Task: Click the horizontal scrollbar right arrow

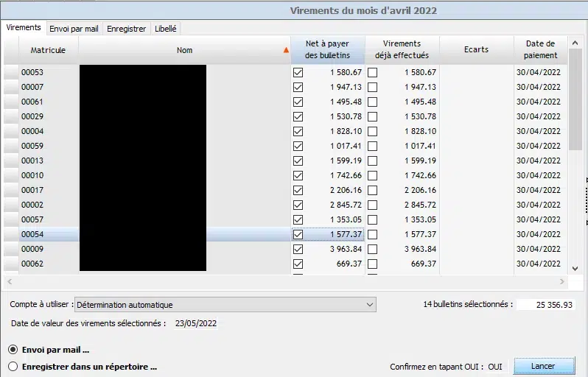Action: [562, 282]
